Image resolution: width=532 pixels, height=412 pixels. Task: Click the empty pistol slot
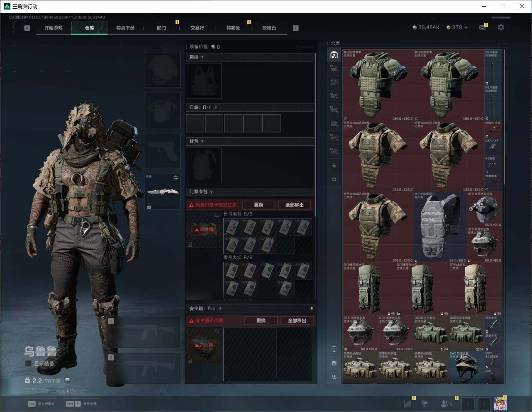pos(162,151)
